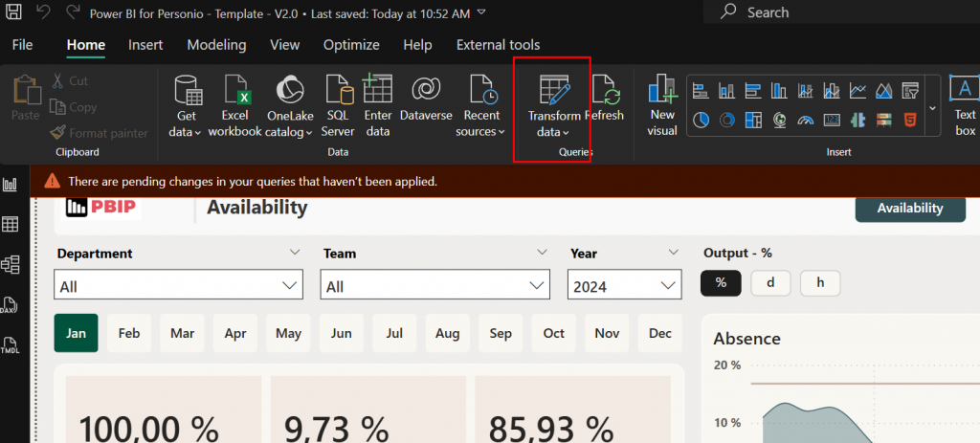Viewport: 980px width, 443px height.
Task: Select the Dec month button
Action: pos(660,333)
